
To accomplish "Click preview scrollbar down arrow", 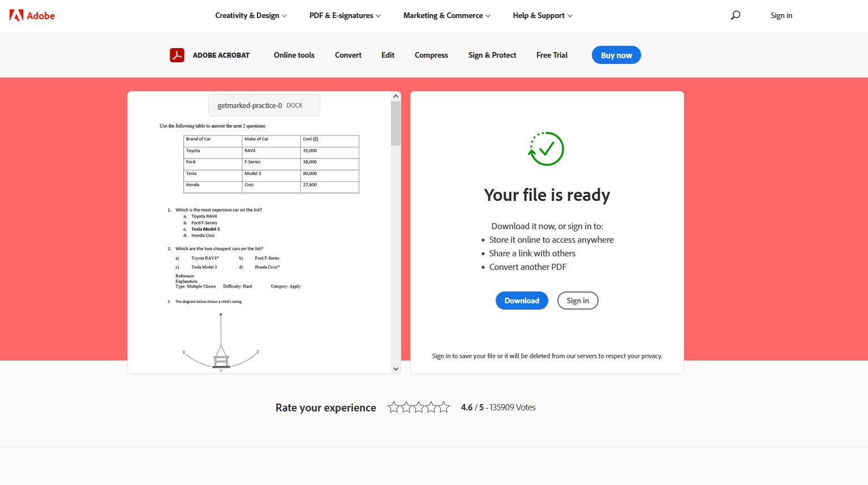I will pyautogui.click(x=396, y=369).
